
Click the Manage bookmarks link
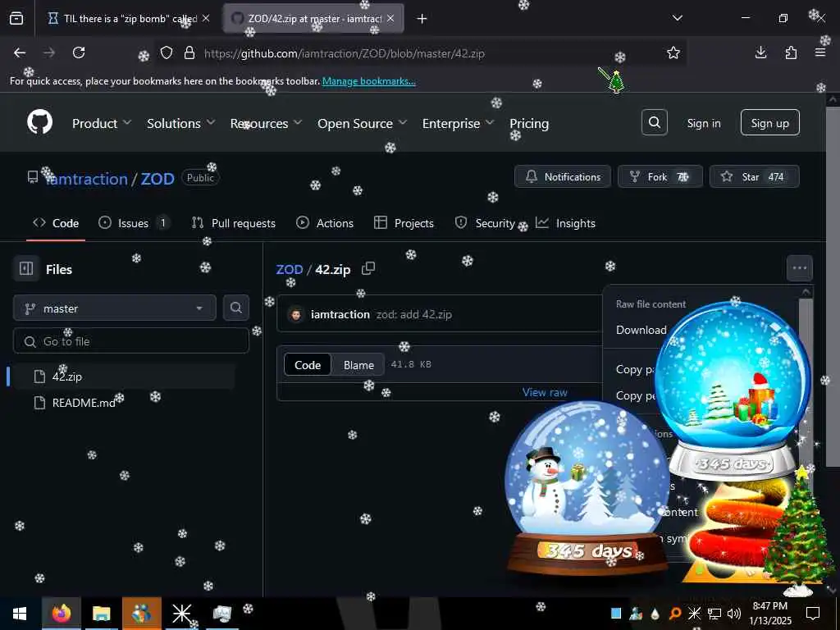368,81
